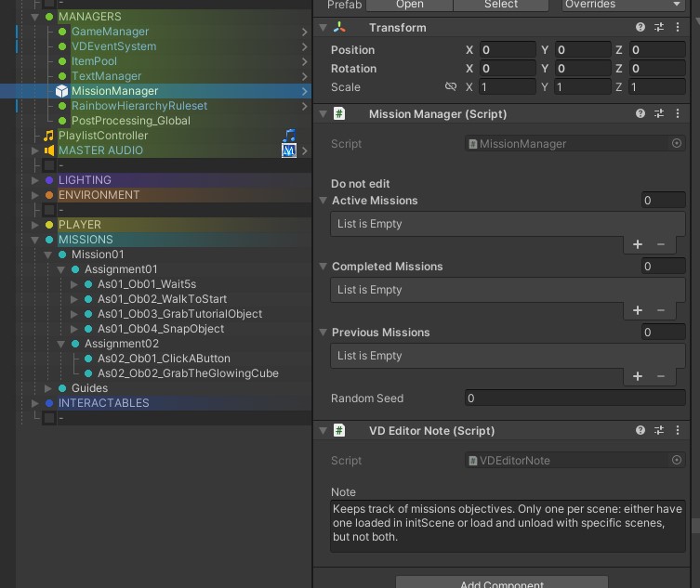Click the VD Editor Note help icon
700x588 pixels.
click(641, 430)
